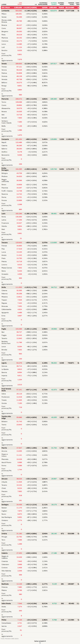Sort by the Casi Totali column header
This screenshot has width=80, height=644.
pos(20,4)
